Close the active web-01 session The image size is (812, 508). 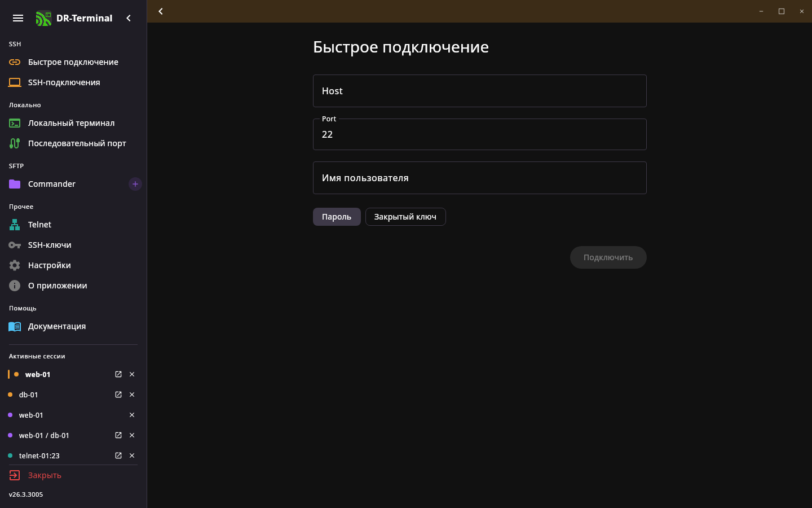(132, 374)
